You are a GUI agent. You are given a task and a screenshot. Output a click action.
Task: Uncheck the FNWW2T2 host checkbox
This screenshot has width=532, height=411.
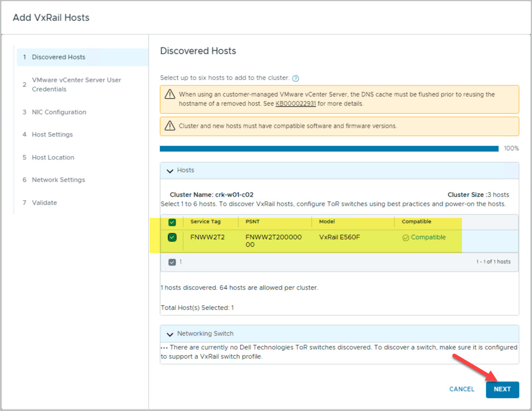coord(172,237)
